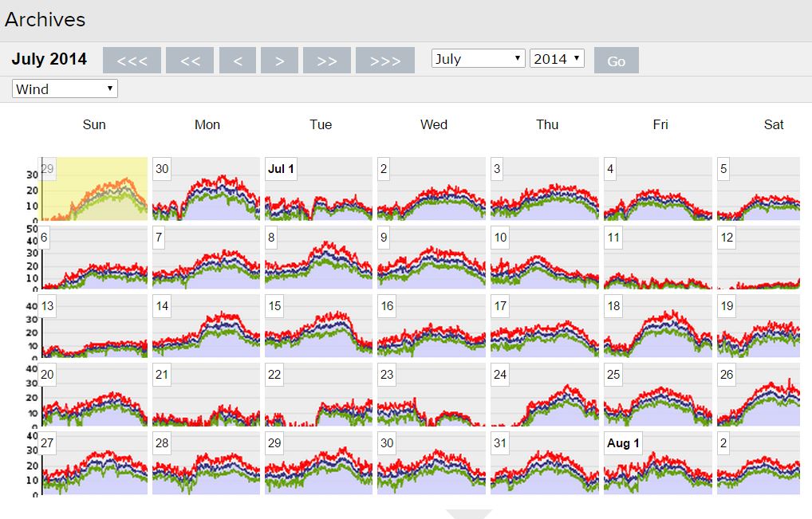This screenshot has width=812, height=519.
Task: Open the July 31 wind chart
Action: point(544,463)
